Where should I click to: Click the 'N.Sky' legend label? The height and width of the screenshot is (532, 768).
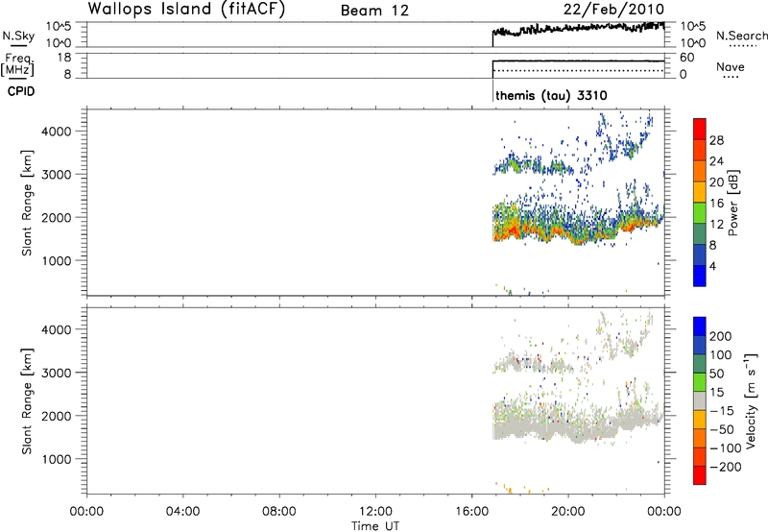[18, 36]
